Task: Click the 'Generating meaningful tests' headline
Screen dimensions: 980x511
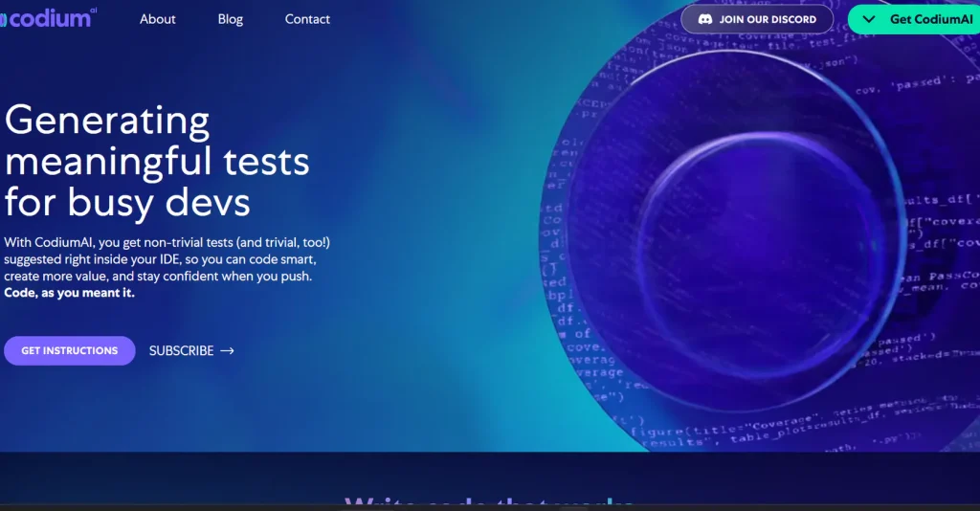Action: 157,141
